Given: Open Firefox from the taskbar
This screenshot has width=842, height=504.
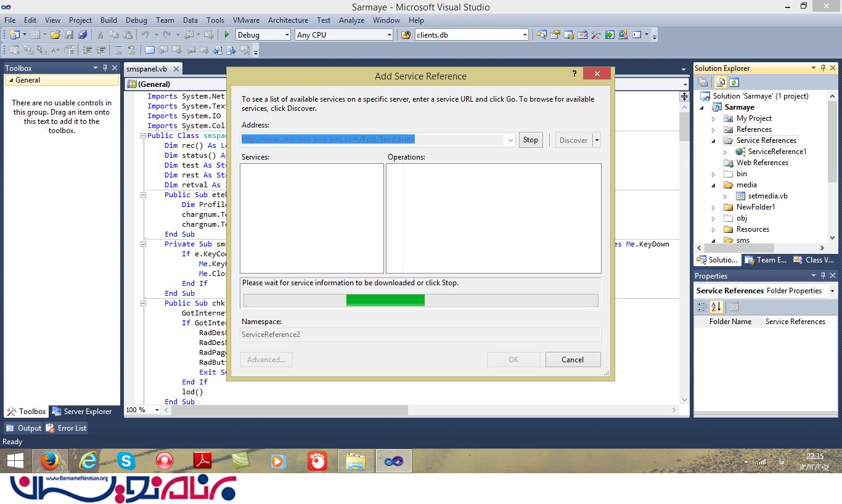Looking at the screenshot, I should coord(50,461).
